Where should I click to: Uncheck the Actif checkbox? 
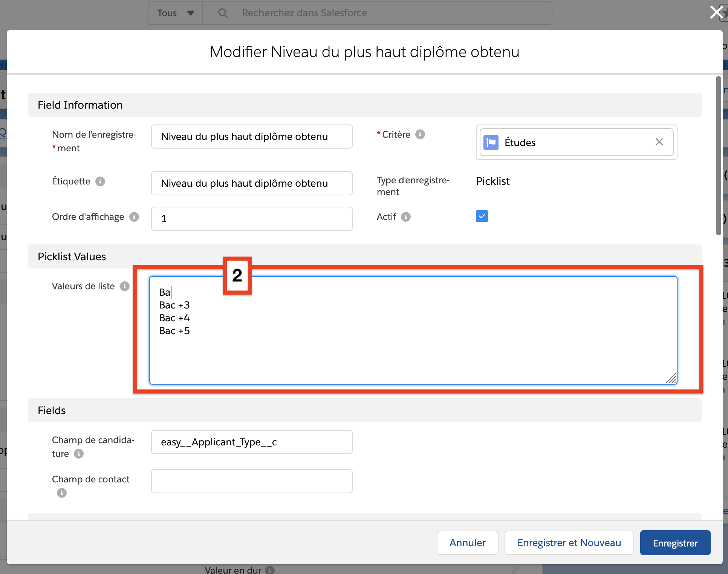[x=482, y=216]
